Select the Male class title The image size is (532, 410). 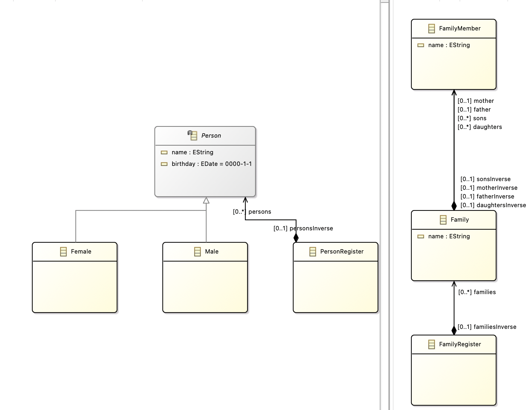pyautogui.click(x=212, y=252)
